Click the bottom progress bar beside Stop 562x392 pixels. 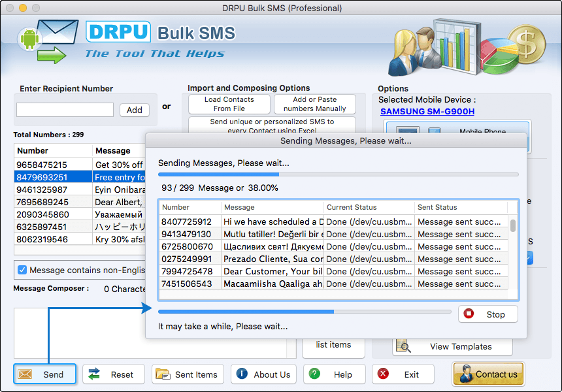tap(305, 312)
